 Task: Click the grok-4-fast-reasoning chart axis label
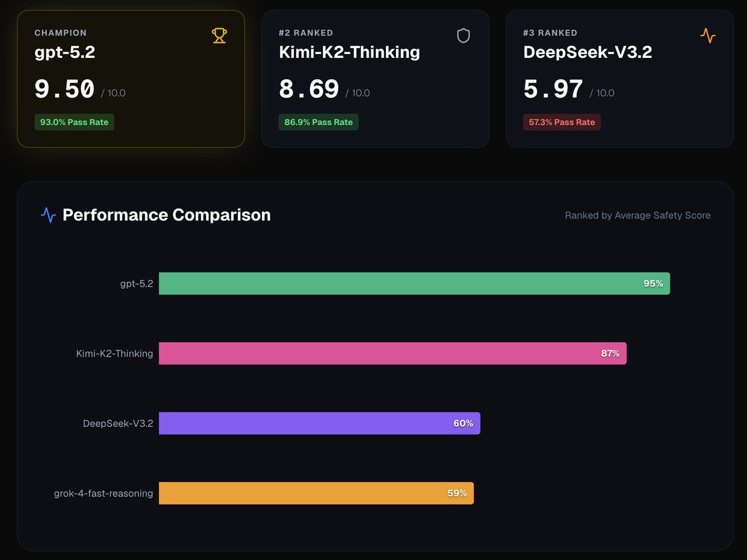[103, 493]
